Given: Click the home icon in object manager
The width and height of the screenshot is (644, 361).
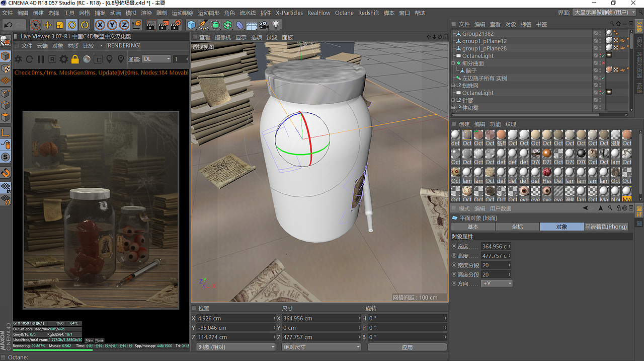Looking at the screenshot, I should tap(618, 24).
